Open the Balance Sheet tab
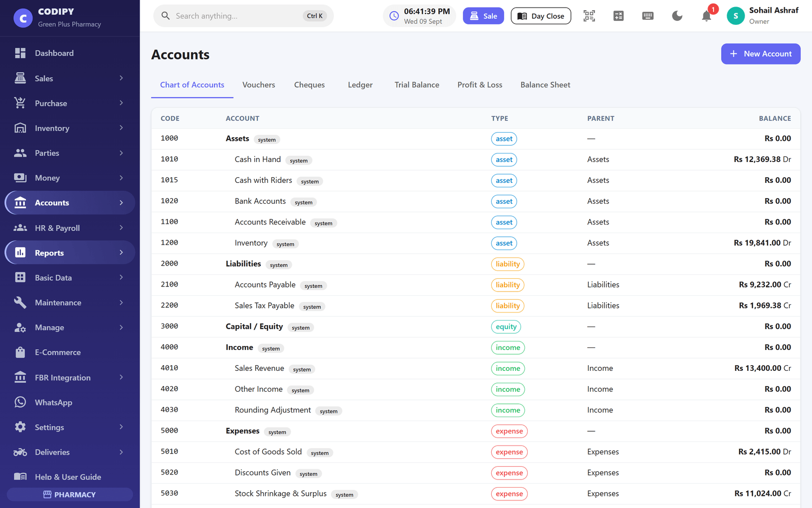The height and width of the screenshot is (508, 812). coord(546,85)
